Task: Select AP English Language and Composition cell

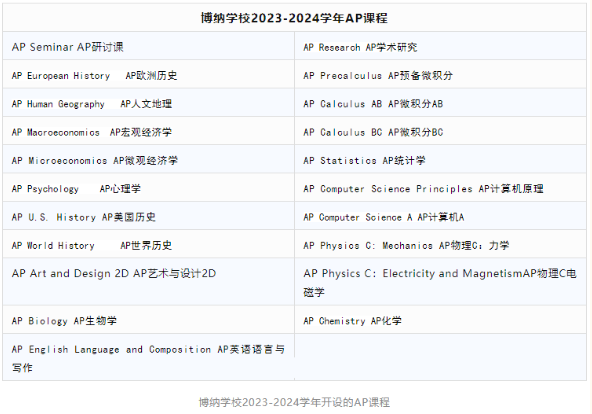Action: pos(148,357)
